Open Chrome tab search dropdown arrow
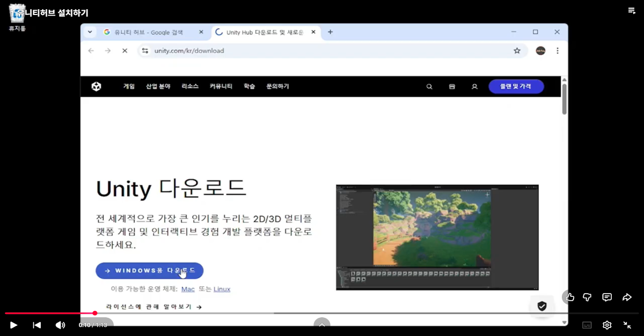Viewport: 644px width, 336px height. click(x=90, y=32)
